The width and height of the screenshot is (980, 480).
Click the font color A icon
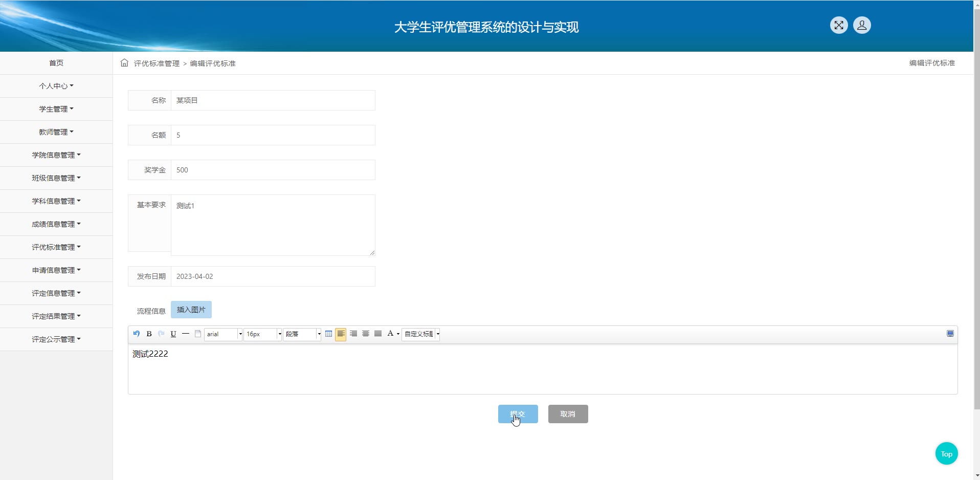point(390,334)
